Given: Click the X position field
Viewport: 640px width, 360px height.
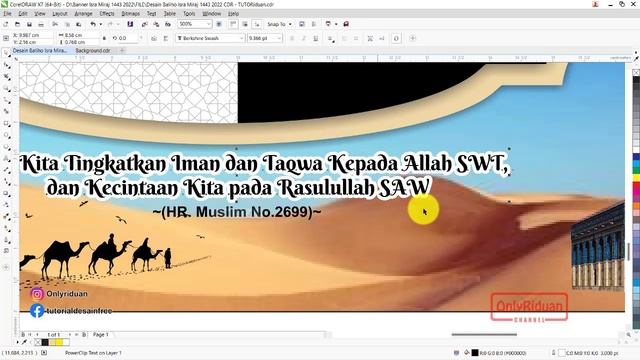Looking at the screenshot, I should coord(32,35).
